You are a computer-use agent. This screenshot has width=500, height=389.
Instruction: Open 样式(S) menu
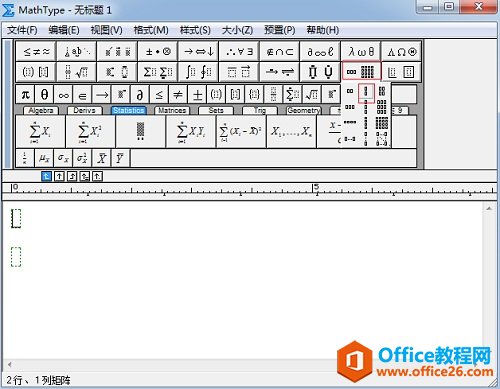(x=195, y=30)
